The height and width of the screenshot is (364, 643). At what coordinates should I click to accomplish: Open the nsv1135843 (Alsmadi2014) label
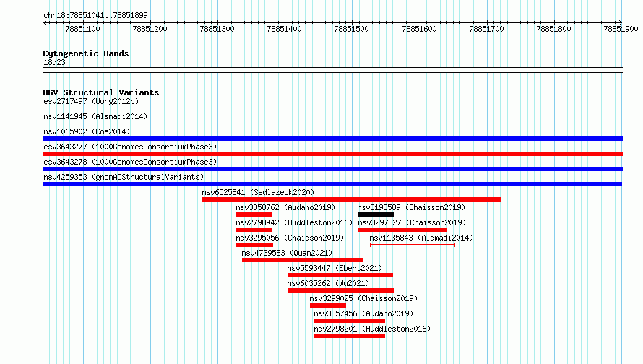pyautogui.click(x=421, y=238)
